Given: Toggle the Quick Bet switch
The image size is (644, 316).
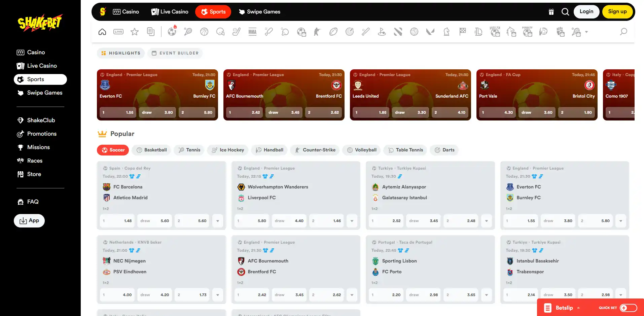Looking at the screenshot, I should coord(629,308).
